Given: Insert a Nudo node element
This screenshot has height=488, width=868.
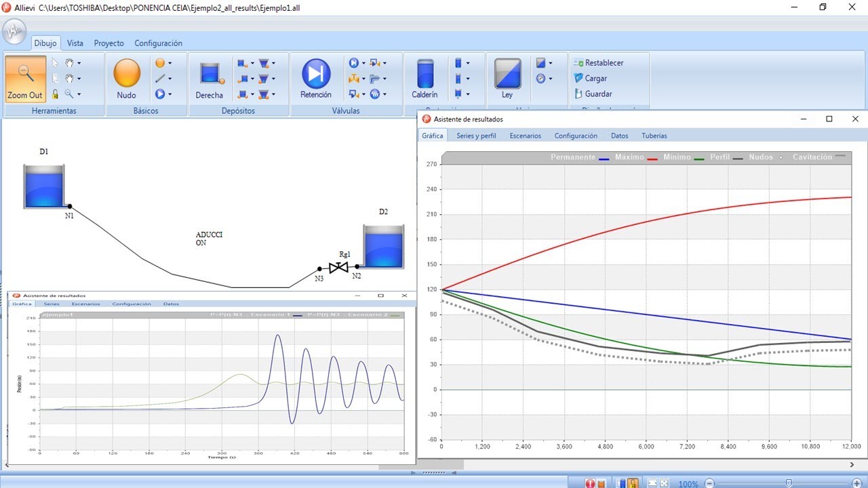Looking at the screenshot, I should (x=126, y=79).
